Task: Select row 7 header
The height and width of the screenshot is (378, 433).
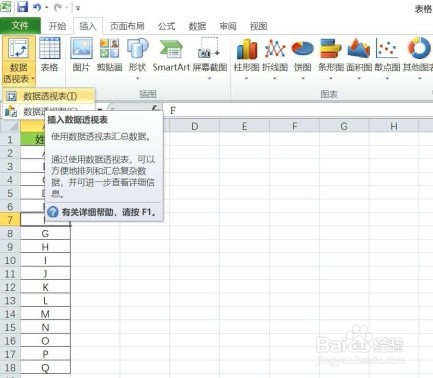Action: [10, 220]
